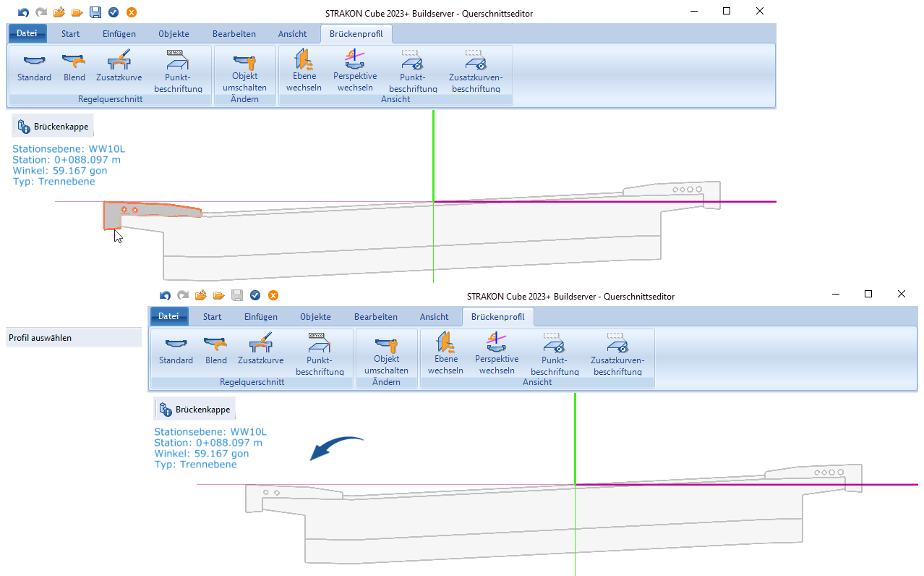Switch to the Start tab in upper window
The height and width of the screenshot is (576, 924).
(71, 33)
